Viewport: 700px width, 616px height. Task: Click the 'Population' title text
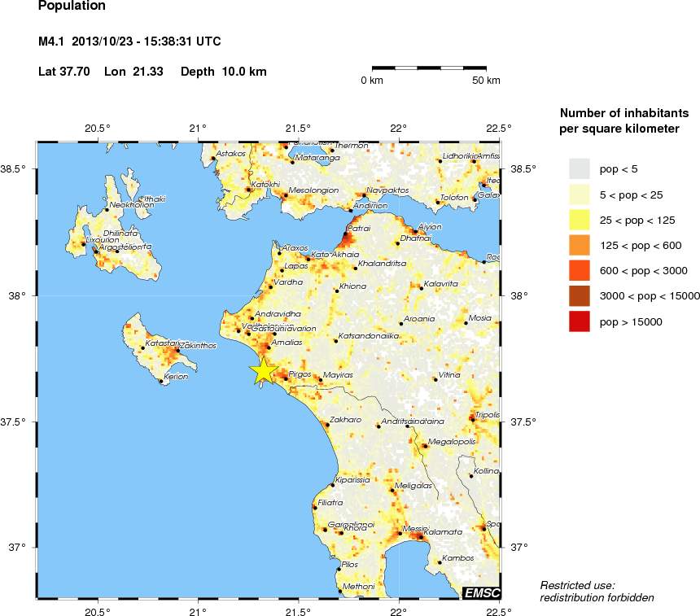[x=72, y=7]
